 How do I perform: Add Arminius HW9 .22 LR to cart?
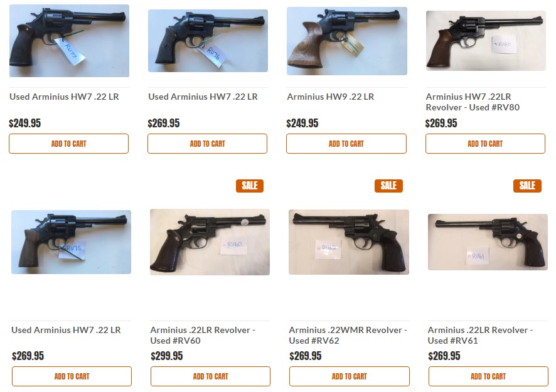(x=346, y=144)
